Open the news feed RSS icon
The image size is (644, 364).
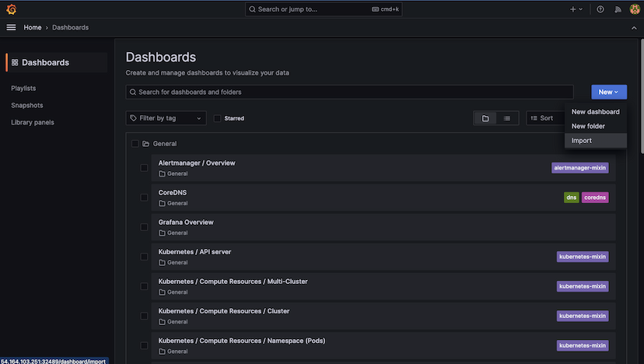click(618, 9)
